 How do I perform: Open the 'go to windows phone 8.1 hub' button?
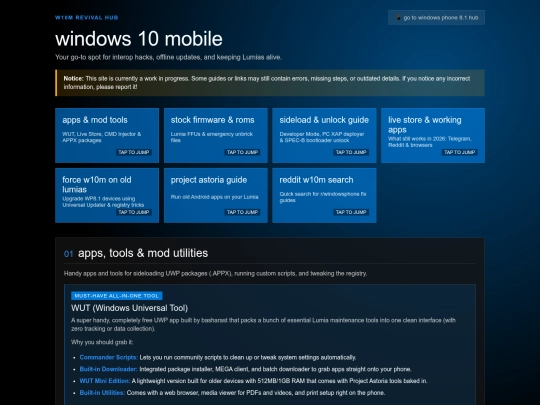point(436,18)
